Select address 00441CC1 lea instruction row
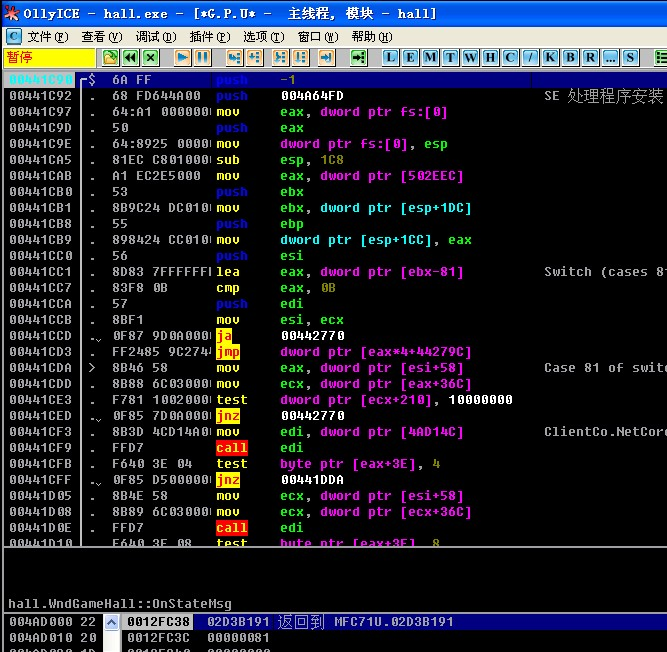 pyautogui.click(x=334, y=272)
